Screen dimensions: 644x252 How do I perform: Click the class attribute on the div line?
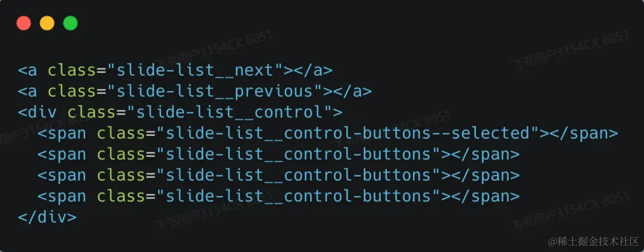point(92,112)
